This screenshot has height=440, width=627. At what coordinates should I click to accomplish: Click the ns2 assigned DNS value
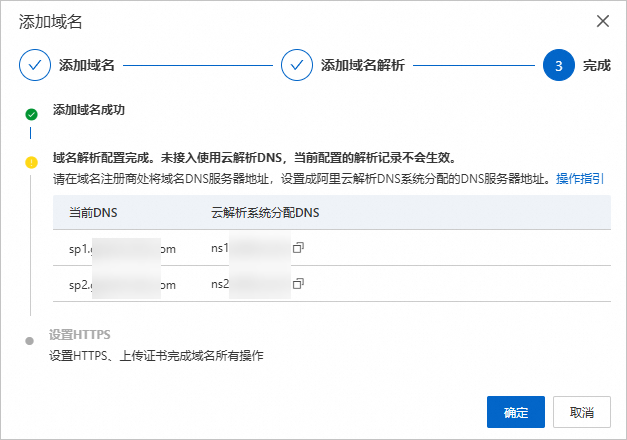(x=251, y=284)
